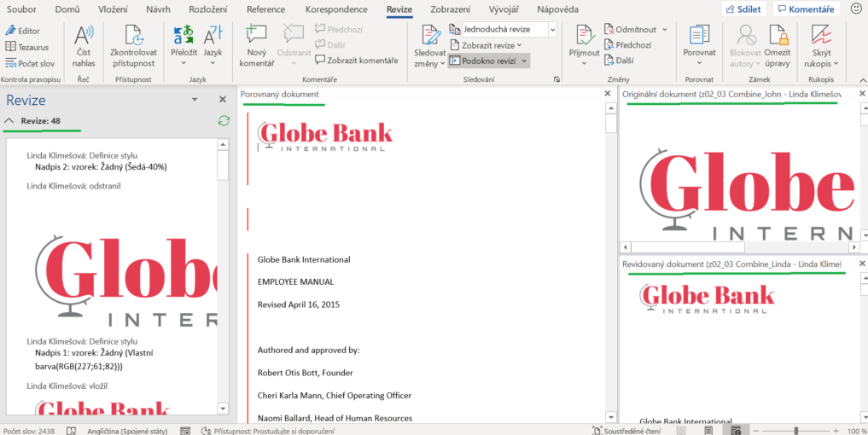Click the zoom in plus button
The image size is (868, 435).
click(x=836, y=430)
